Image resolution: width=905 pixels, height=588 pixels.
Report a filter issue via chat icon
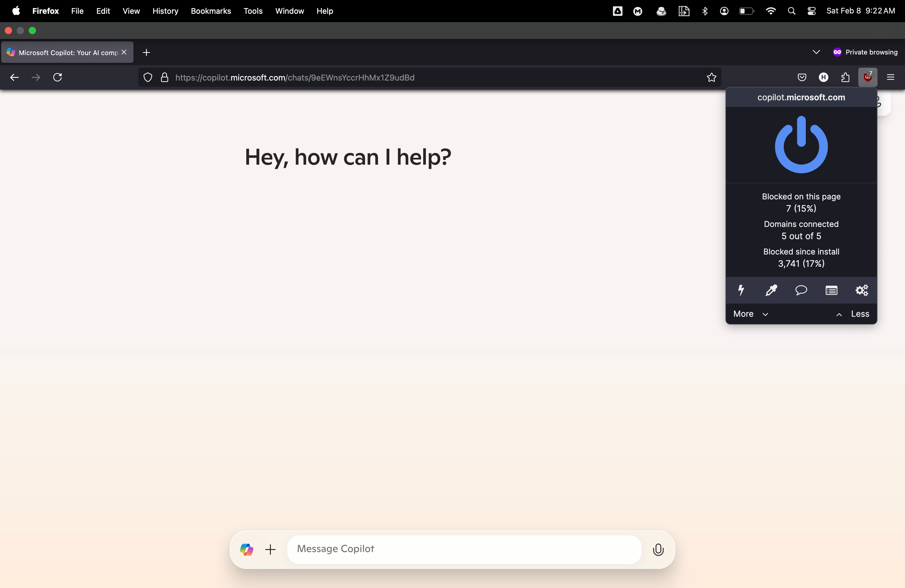point(801,290)
